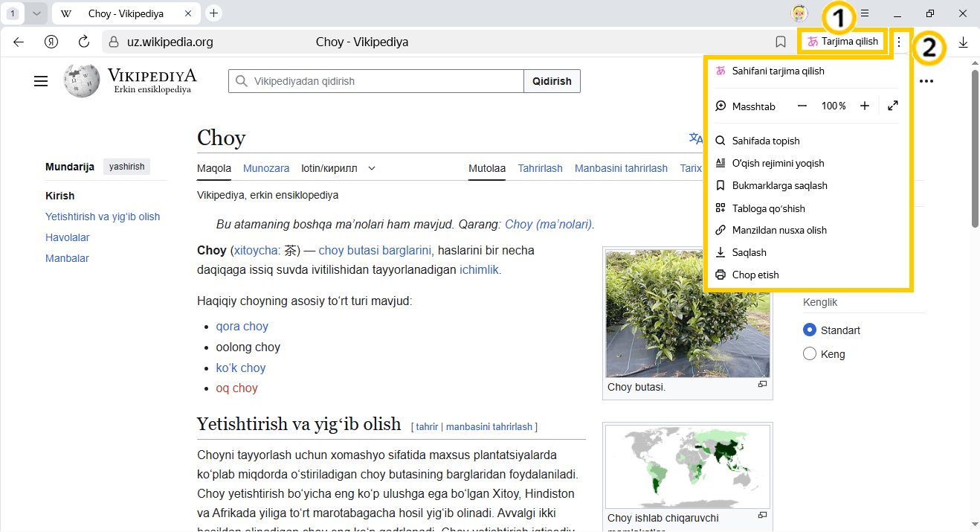Select Chop etish menu entry

point(755,275)
